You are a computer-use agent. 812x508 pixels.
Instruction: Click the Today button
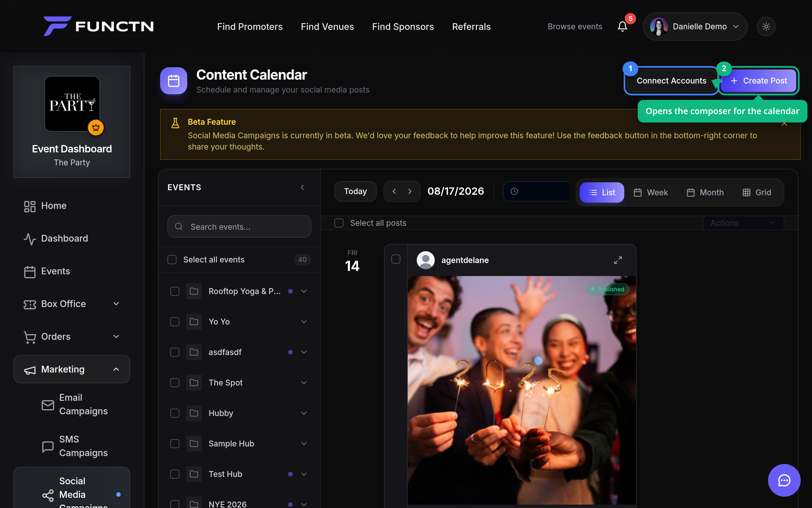[355, 191]
